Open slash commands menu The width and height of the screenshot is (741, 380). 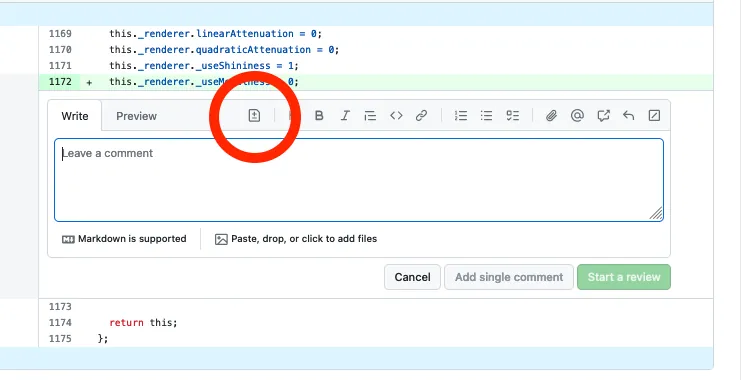pos(654,115)
